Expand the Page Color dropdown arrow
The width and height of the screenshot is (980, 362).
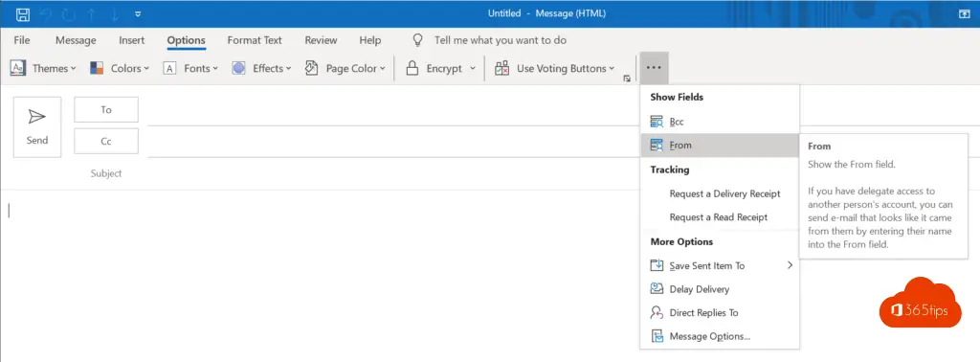(x=383, y=69)
